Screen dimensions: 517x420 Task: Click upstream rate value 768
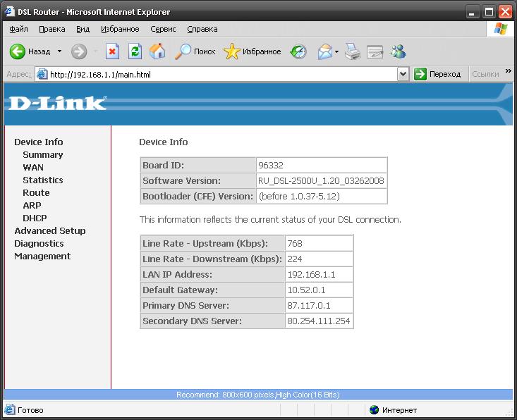click(x=295, y=244)
